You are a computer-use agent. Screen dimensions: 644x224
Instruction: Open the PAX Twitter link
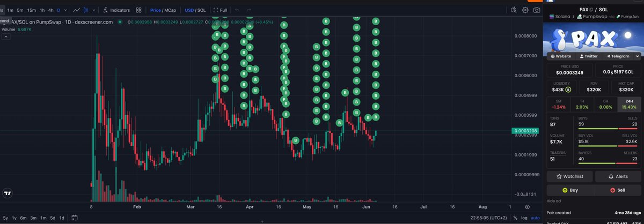589,56
